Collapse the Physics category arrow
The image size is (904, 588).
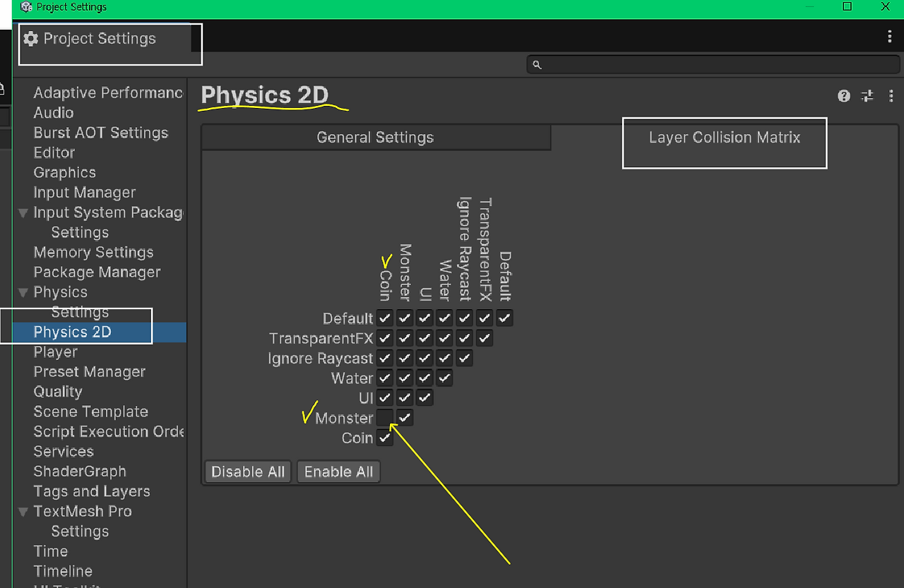23,292
